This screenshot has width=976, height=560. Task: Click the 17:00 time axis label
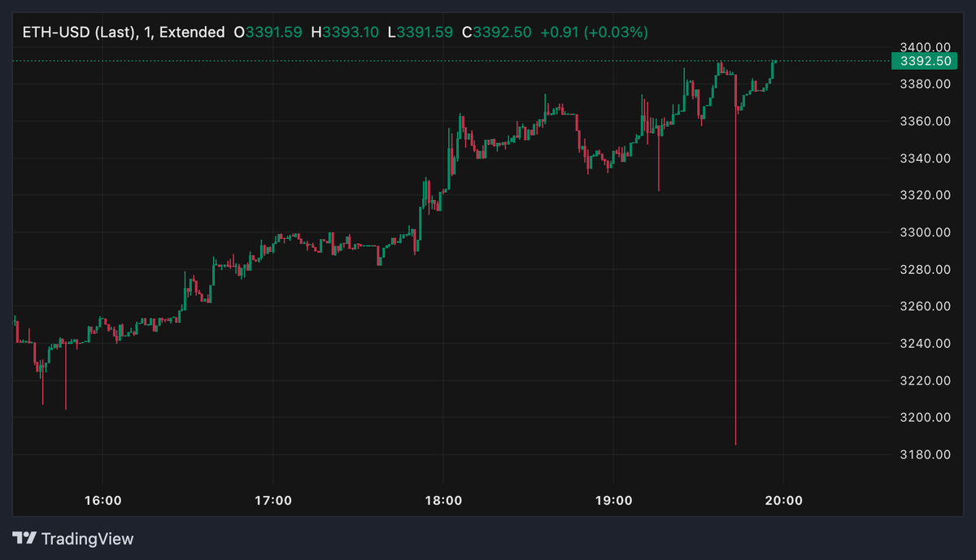(x=273, y=501)
